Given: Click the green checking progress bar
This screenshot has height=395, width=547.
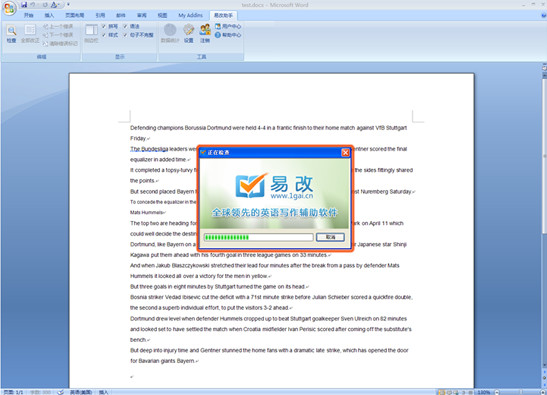Looking at the screenshot, I should coord(258,237).
